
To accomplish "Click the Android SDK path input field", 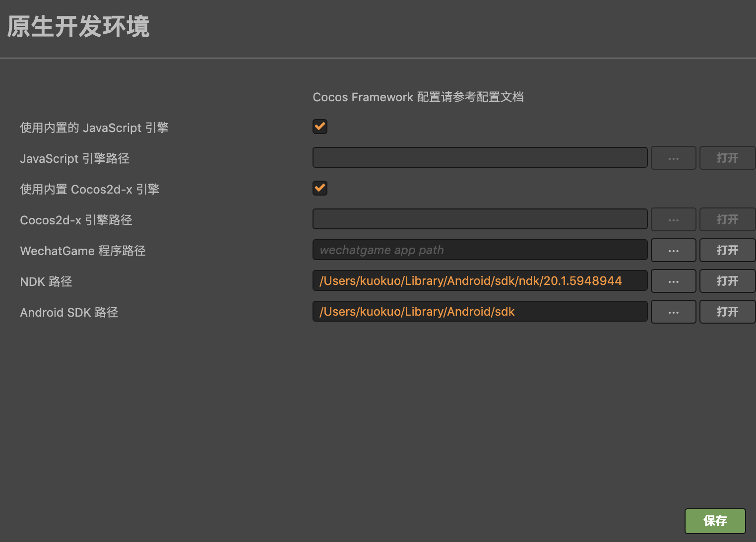I will [x=480, y=312].
